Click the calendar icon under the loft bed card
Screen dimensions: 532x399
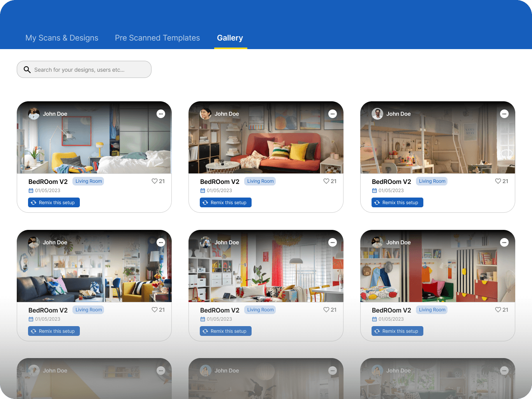click(374, 191)
